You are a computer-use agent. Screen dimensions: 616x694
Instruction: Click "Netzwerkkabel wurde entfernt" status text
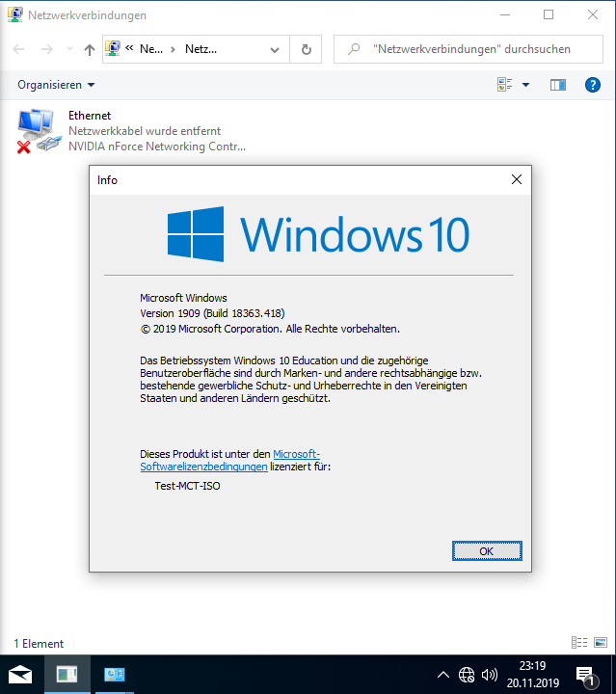pyautogui.click(x=145, y=131)
